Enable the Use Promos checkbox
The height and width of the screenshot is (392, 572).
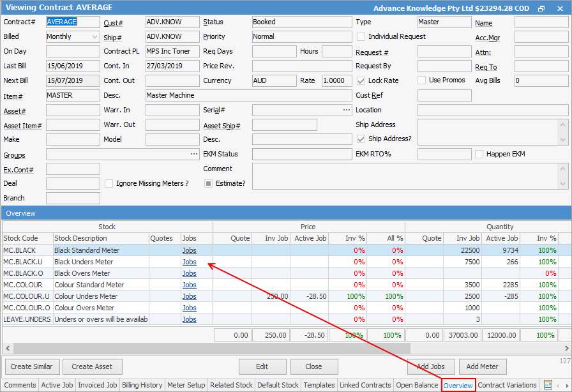(422, 80)
